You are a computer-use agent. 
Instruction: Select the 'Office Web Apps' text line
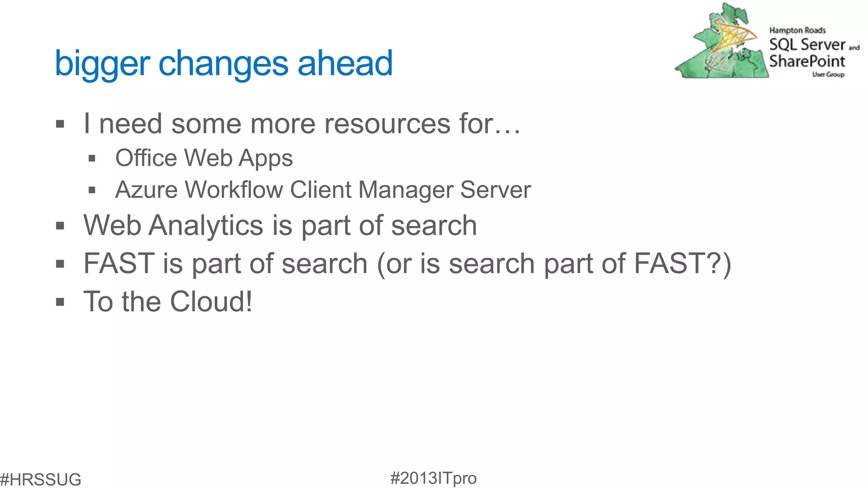click(x=204, y=158)
